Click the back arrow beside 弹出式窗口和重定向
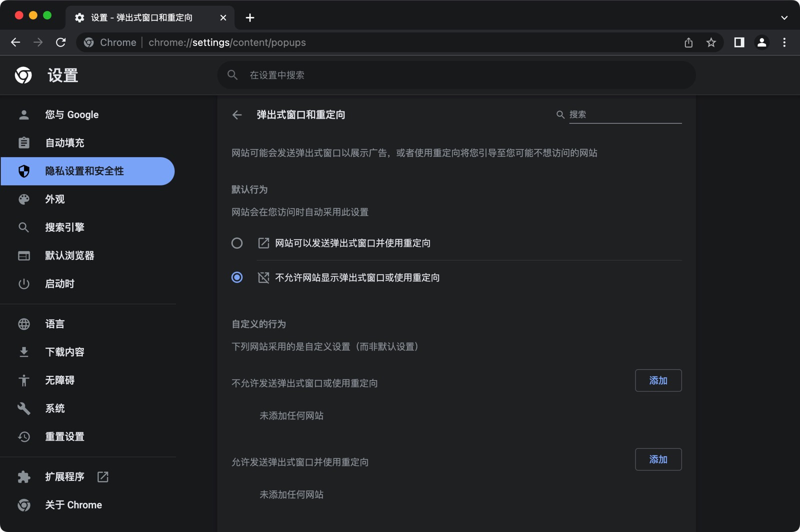This screenshot has width=800, height=532. pyautogui.click(x=237, y=115)
